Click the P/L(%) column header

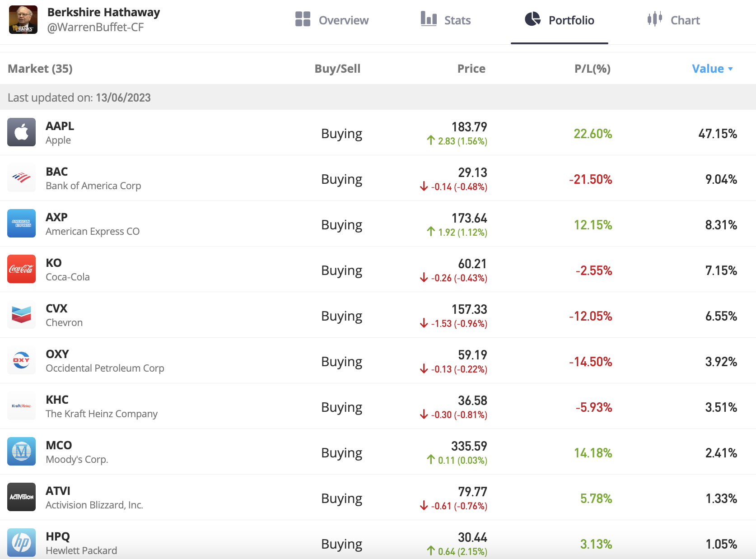click(x=592, y=69)
